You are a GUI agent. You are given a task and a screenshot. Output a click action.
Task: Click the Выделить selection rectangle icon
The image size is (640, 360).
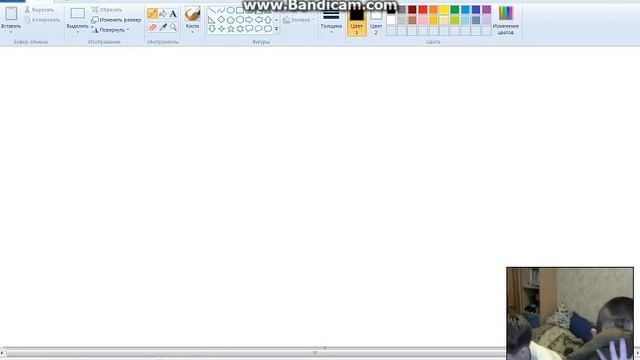tap(77, 14)
